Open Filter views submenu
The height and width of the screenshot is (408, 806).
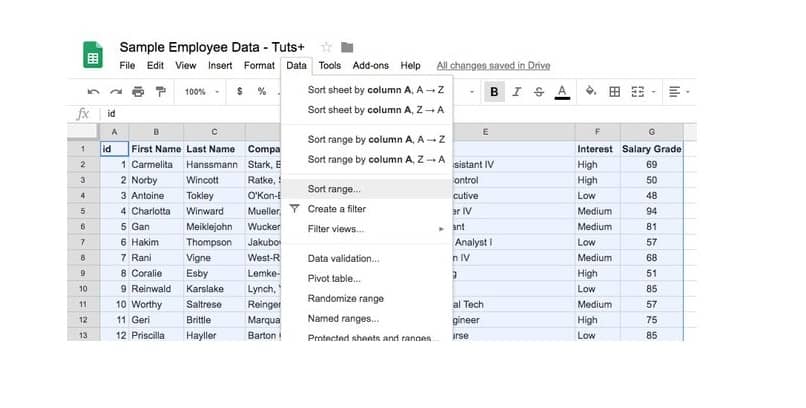click(367, 229)
